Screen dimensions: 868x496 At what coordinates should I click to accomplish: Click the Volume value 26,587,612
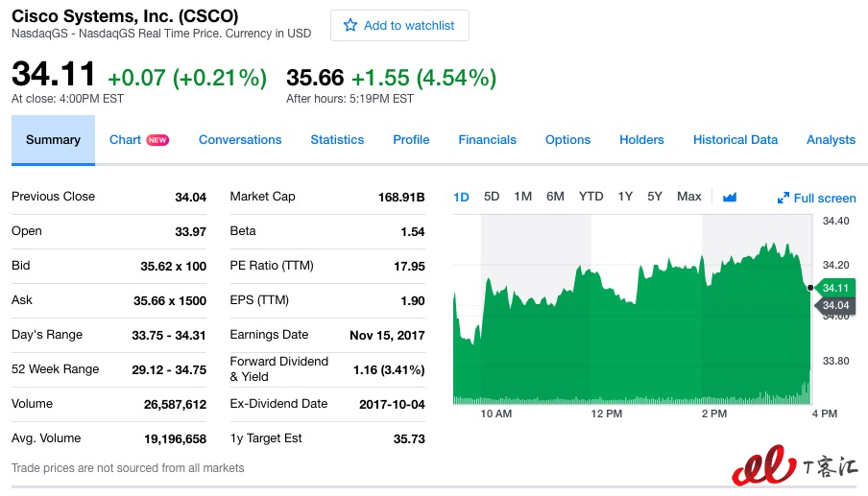click(x=175, y=405)
